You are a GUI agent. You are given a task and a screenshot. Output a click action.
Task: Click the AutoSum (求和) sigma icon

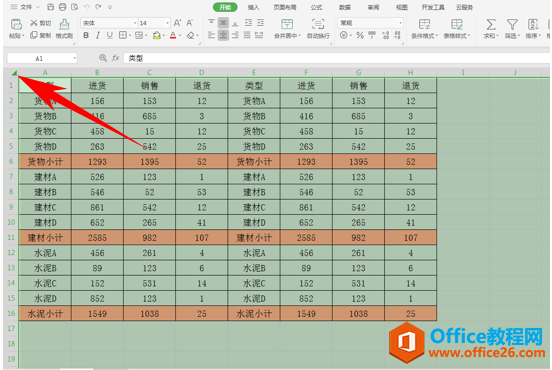pyautogui.click(x=491, y=24)
